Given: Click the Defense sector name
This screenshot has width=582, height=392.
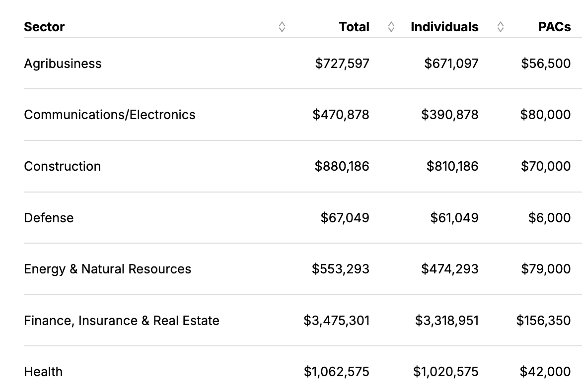Looking at the screenshot, I should [x=49, y=218].
